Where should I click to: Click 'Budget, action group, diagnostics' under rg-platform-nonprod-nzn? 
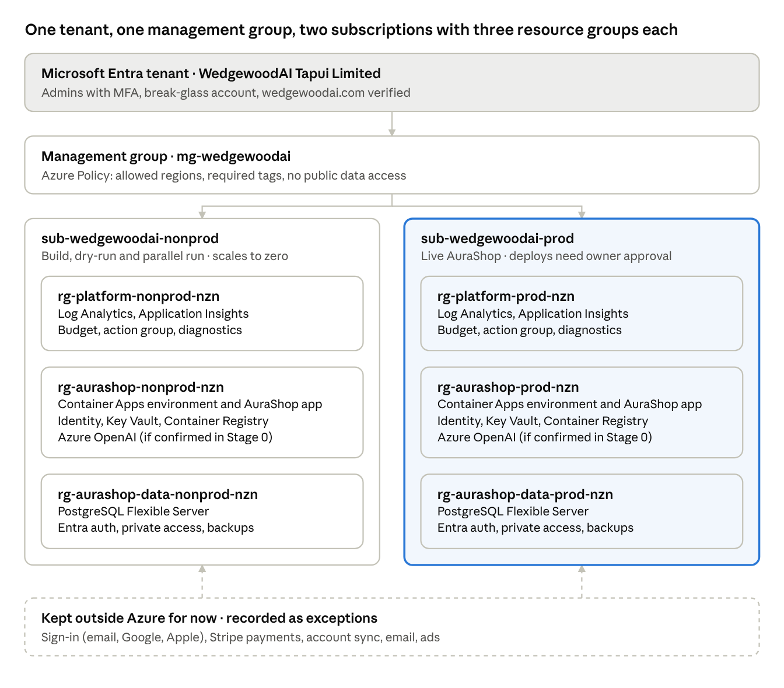pyautogui.click(x=150, y=330)
